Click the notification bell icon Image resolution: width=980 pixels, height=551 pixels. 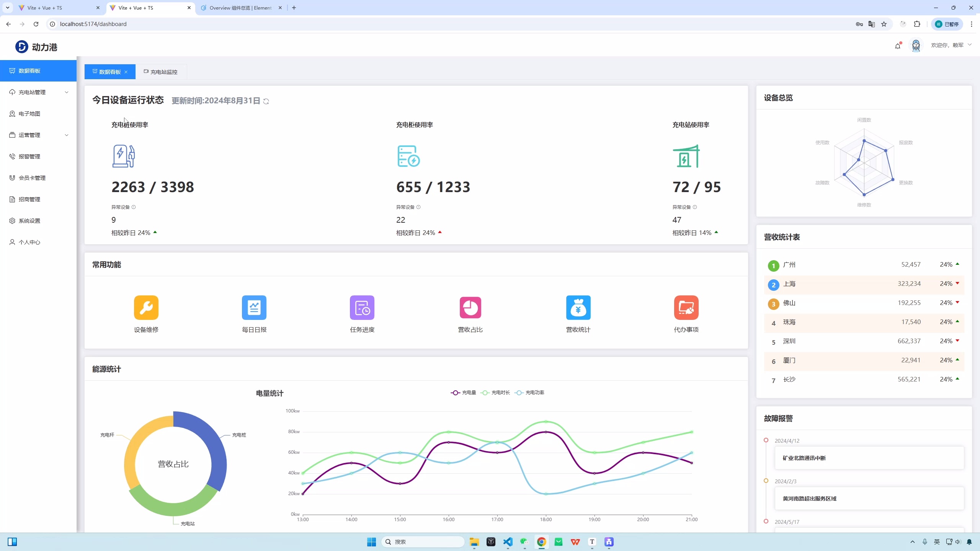tap(898, 46)
